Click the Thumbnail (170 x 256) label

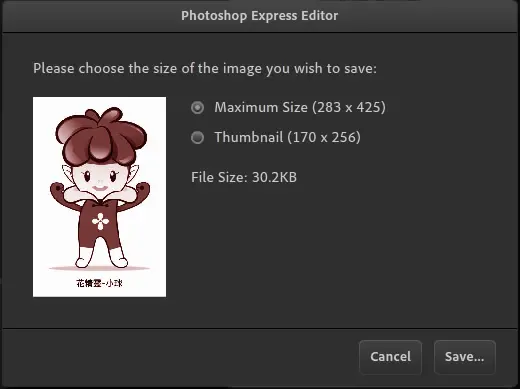click(x=287, y=137)
